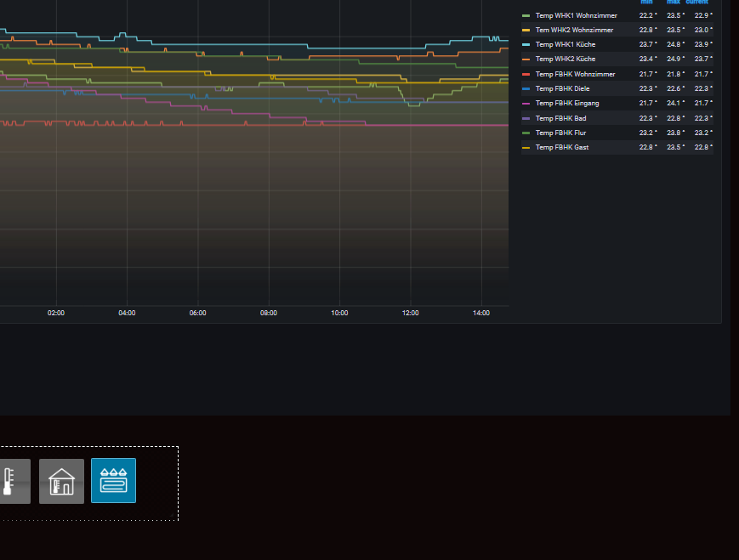Toggle Tem WHK2 Wohnzimmer series visibility
Image resolution: width=739 pixels, height=560 pixels.
(574, 30)
